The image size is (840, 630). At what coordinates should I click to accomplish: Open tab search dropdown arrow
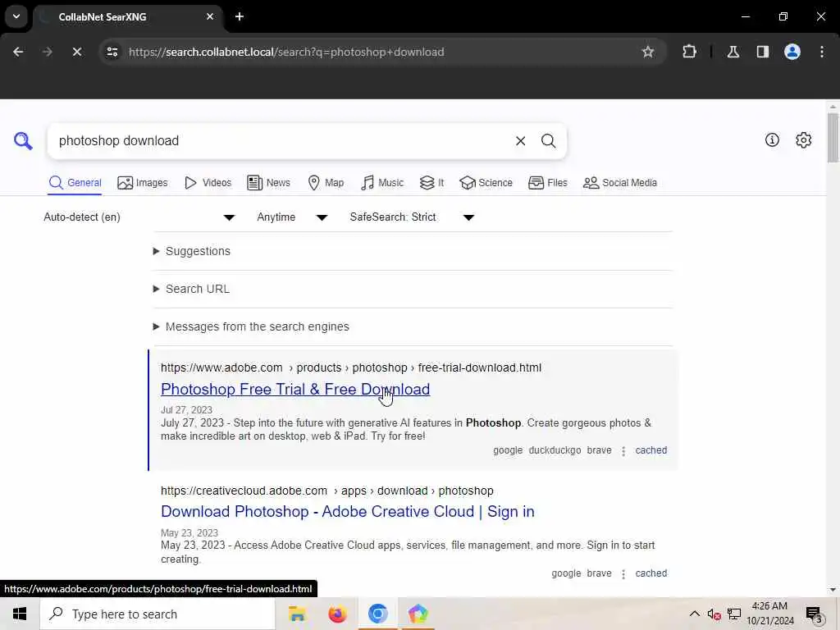click(x=16, y=16)
